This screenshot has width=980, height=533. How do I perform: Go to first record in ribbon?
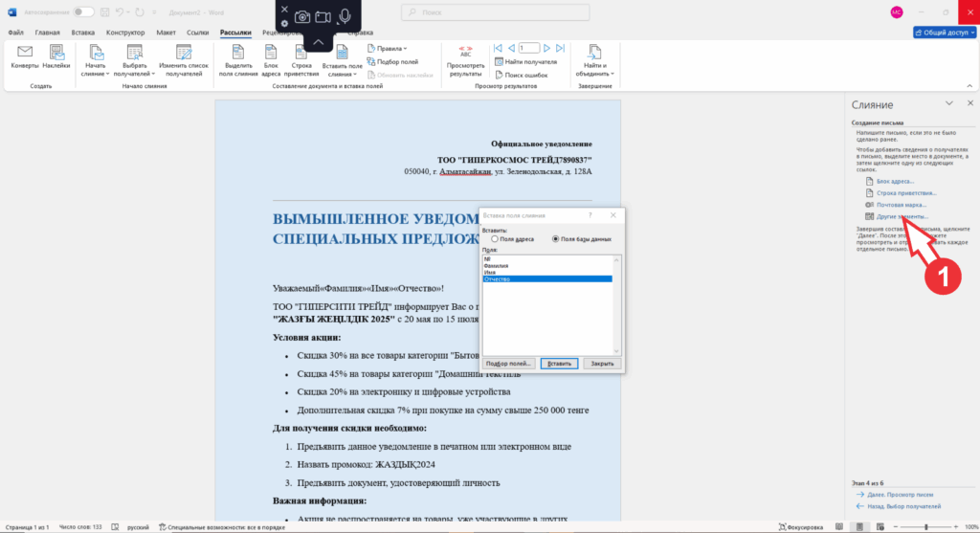coord(498,48)
